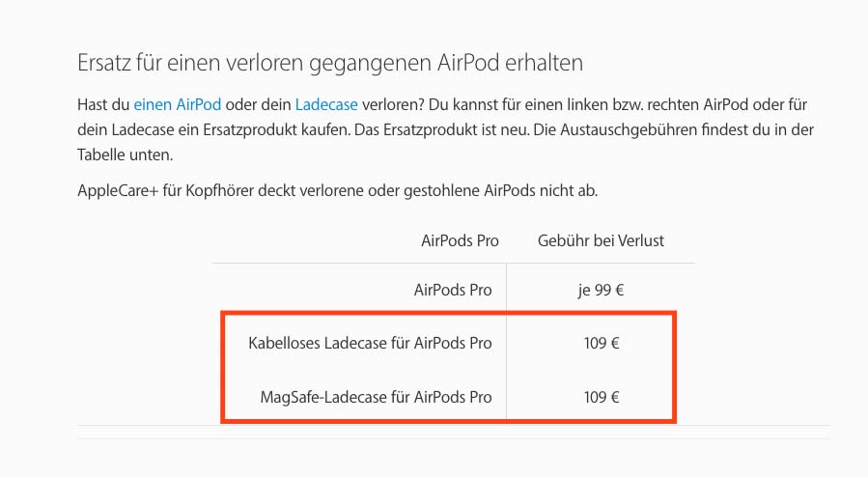The height and width of the screenshot is (477, 868).
Task: Click the "Gebühr bei Verlust" column header
Action: [601, 240]
